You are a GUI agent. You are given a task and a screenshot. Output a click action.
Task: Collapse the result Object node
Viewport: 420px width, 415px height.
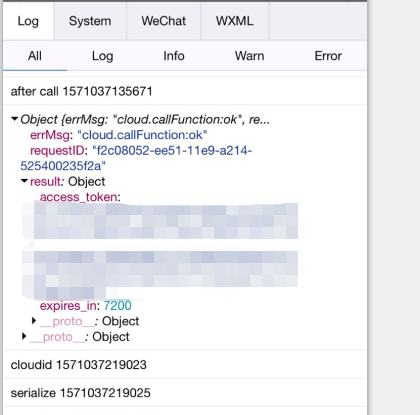[x=24, y=181]
